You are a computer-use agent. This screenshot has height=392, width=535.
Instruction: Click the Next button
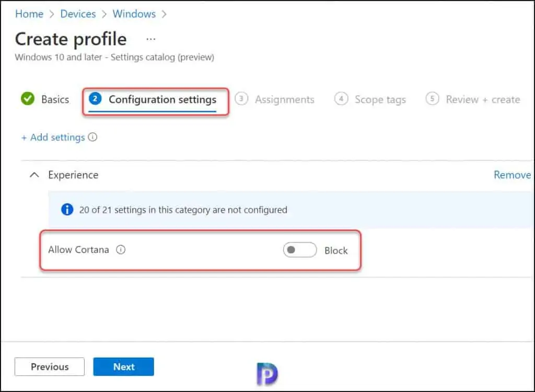pyautogui.click(x=123, y=367)
